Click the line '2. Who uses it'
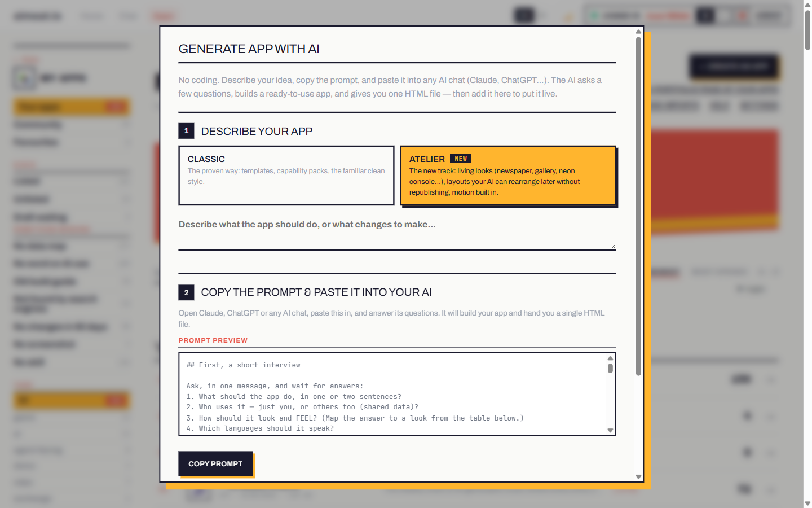 [302, 407]
